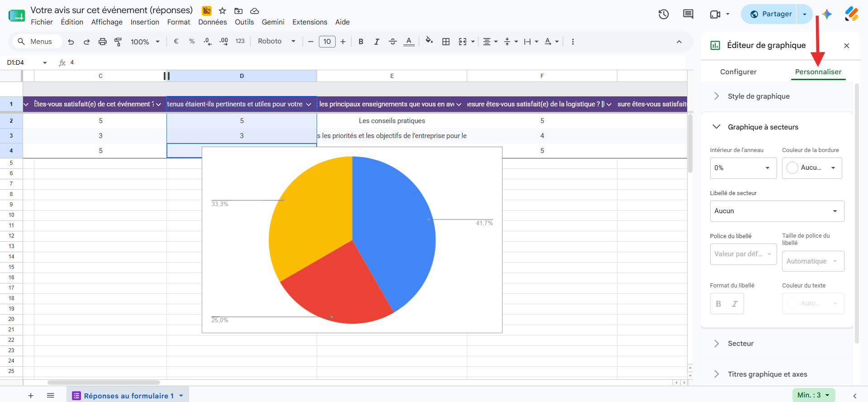Open the 123 number formats menu
This screenshot has width=868, height=402.
click(240, 41)
